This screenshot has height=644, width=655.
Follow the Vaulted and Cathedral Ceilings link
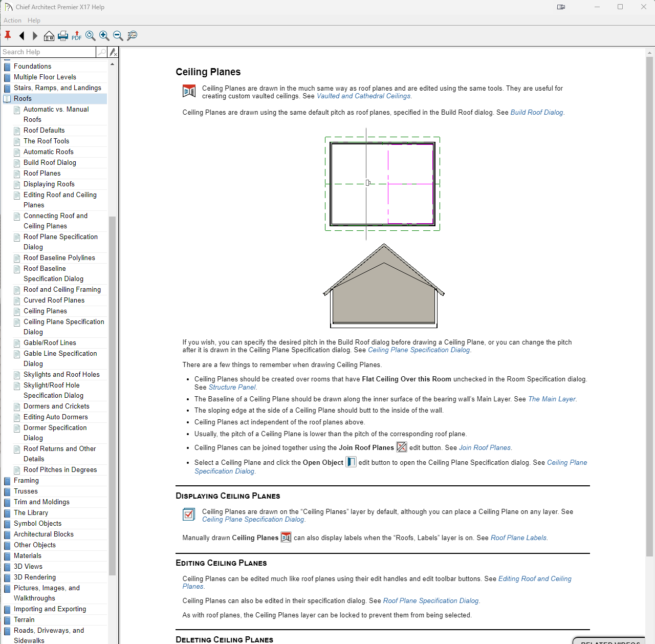click(363, 96)
